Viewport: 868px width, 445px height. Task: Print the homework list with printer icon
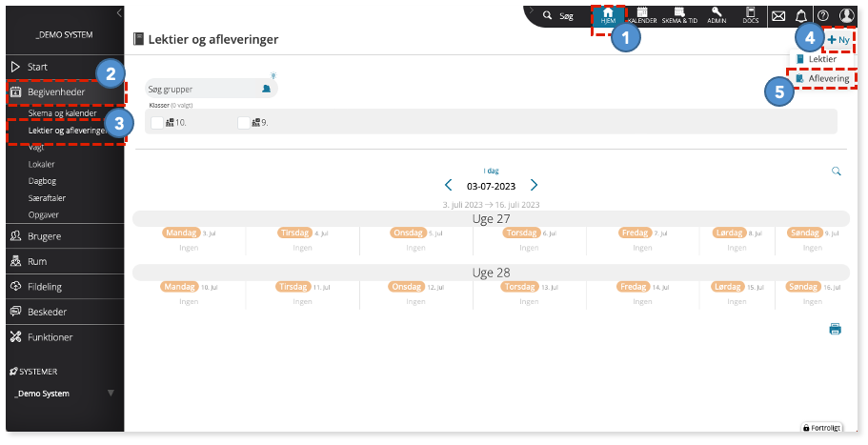tap(835, 330)
